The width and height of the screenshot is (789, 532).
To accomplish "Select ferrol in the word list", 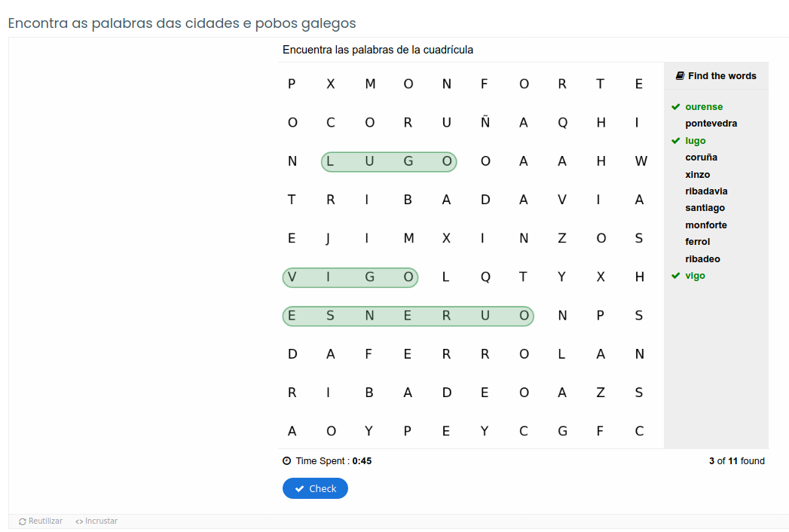I will coord(697,241).
